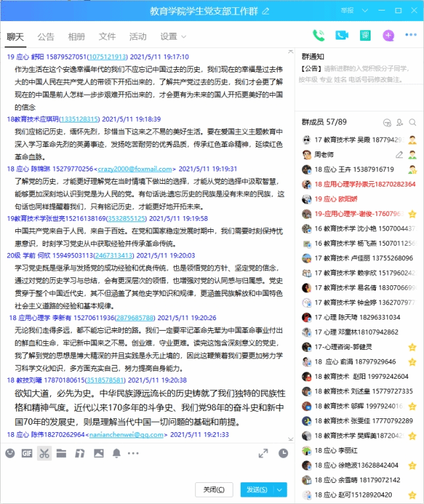The width and height of the screenshot is (424, 504).
Task: Start a group video call
Action: coord(342,36)
